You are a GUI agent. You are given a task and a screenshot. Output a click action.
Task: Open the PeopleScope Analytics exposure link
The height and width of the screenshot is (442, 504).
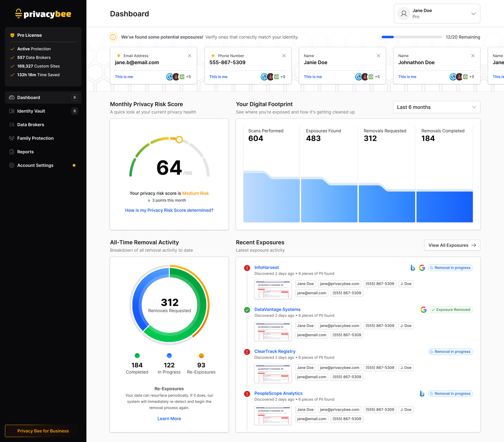coord(278,393)
